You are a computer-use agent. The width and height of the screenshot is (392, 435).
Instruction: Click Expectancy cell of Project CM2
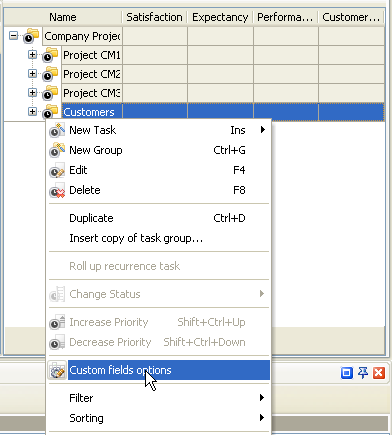220,74
